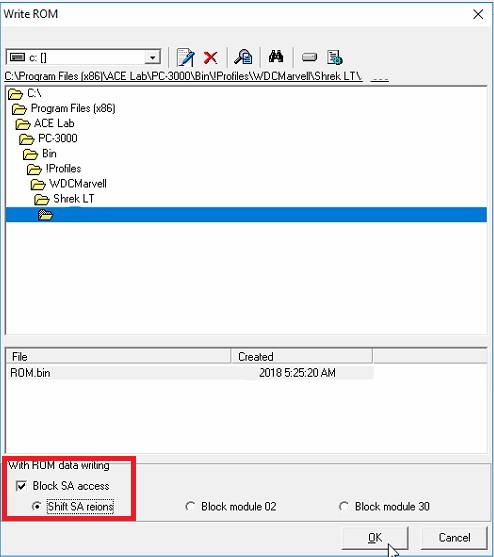Image resolution: width=494 pixels, height=557 pixels.
Task: Click the gray drive icon in toolbar
Action: (x=309, y=57)
